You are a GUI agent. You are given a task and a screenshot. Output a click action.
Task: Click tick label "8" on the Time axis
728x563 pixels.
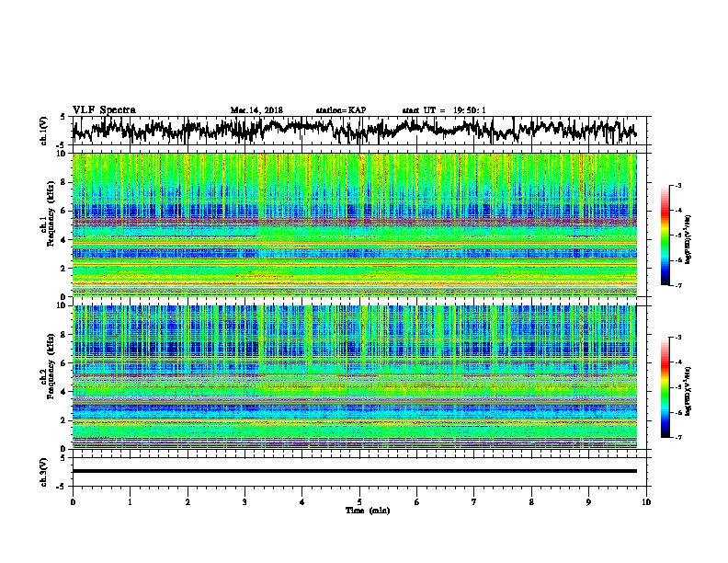tap(531, 501)
